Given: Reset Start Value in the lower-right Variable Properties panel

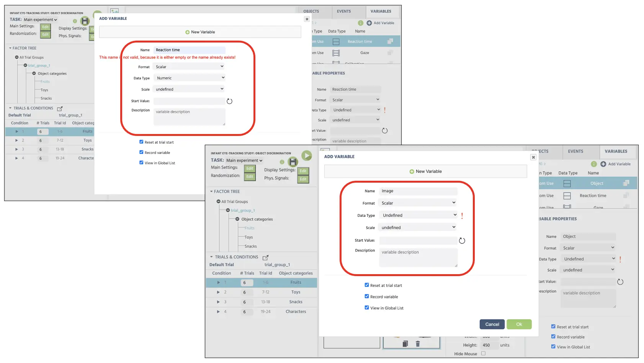Looking at the screenshot, I should pos(620,282).
